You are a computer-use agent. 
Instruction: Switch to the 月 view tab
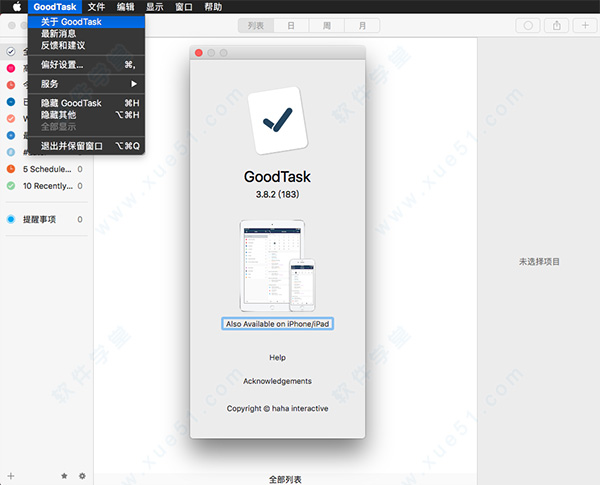pos(362,26)
